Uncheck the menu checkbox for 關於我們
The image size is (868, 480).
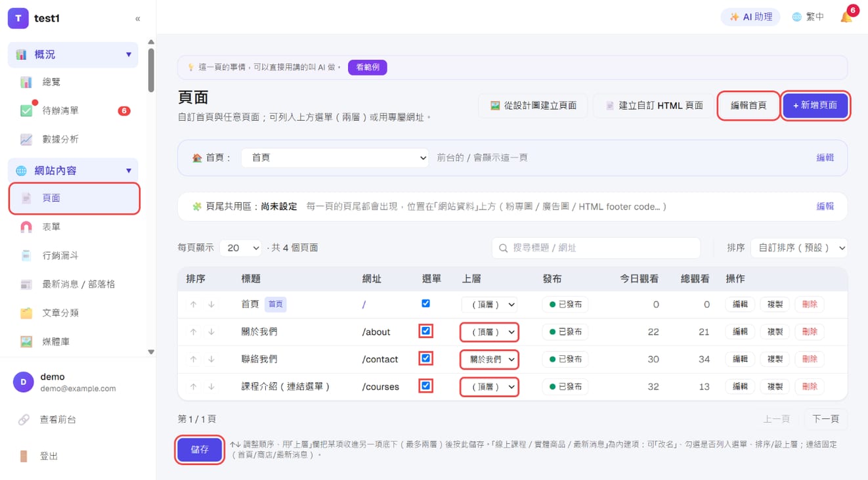(x=425, y=331)
